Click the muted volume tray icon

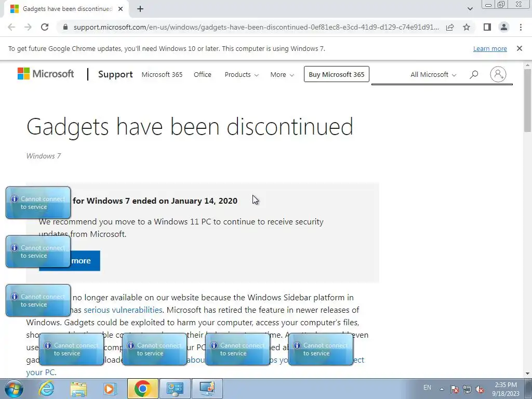coord(480,389)
